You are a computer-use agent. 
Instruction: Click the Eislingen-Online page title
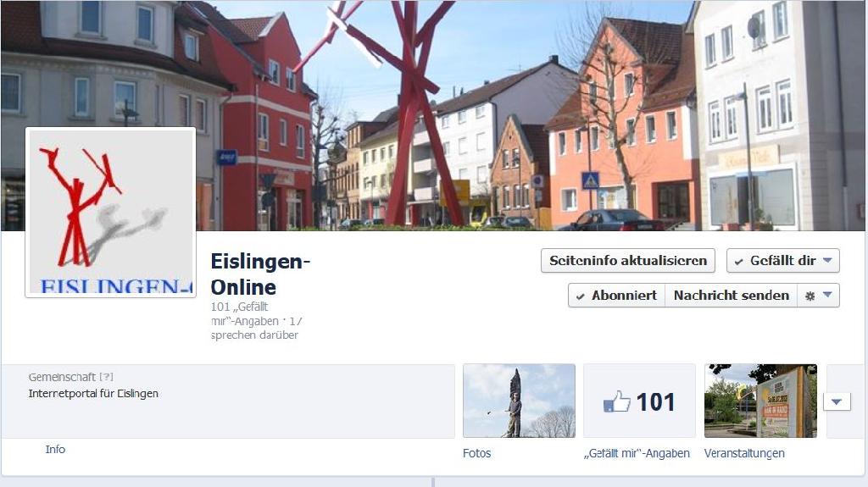pyautogui.click(x=259, y=274)
